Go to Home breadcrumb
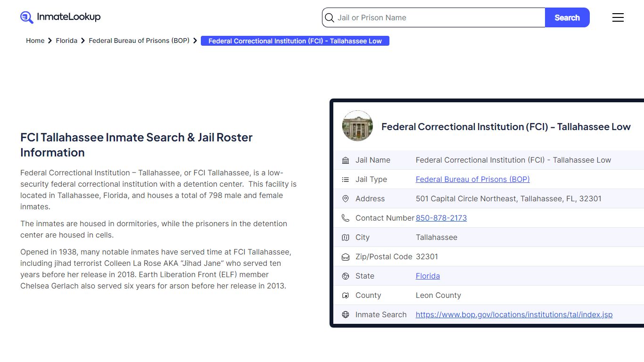This screenshot has height=362, width=644. click(35, 41)
